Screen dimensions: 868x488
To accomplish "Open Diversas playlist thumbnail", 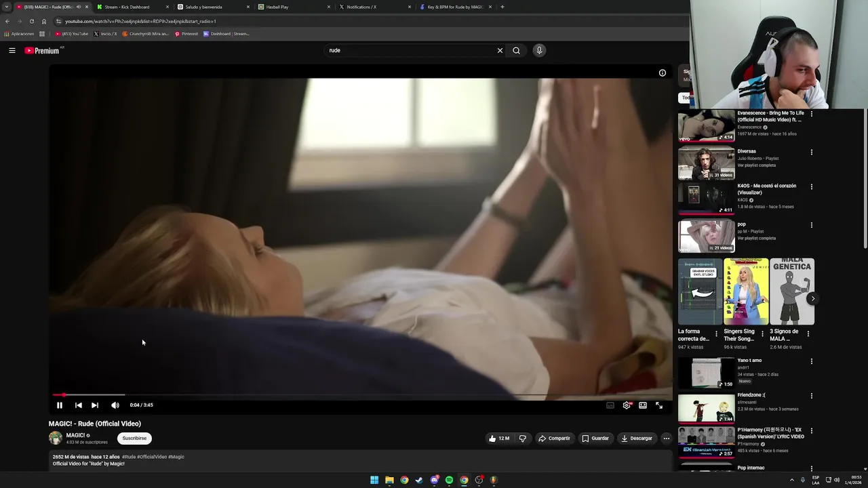I will click(x=706, y=163).
